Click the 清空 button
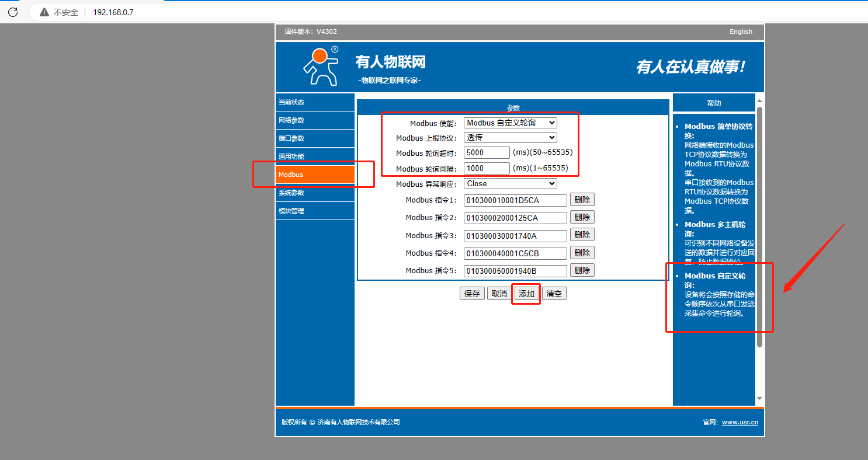Screen dimensions: 868x460 [x=554, y=294]
